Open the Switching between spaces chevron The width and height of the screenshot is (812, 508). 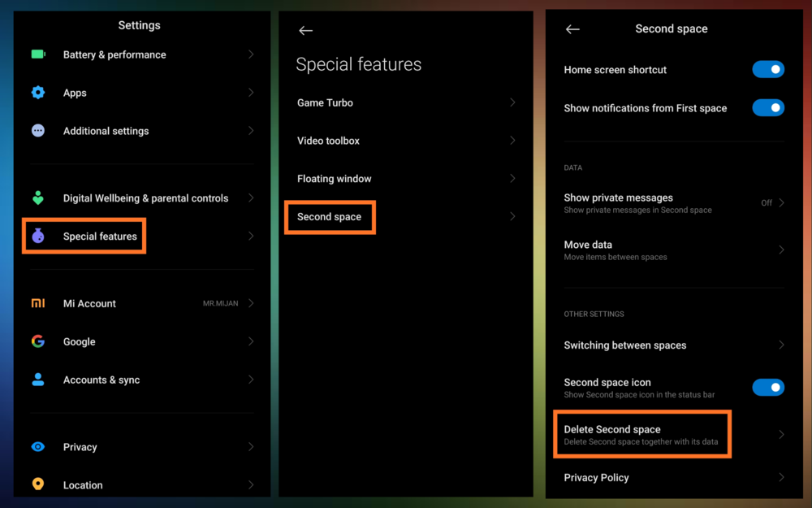(781, 345)
